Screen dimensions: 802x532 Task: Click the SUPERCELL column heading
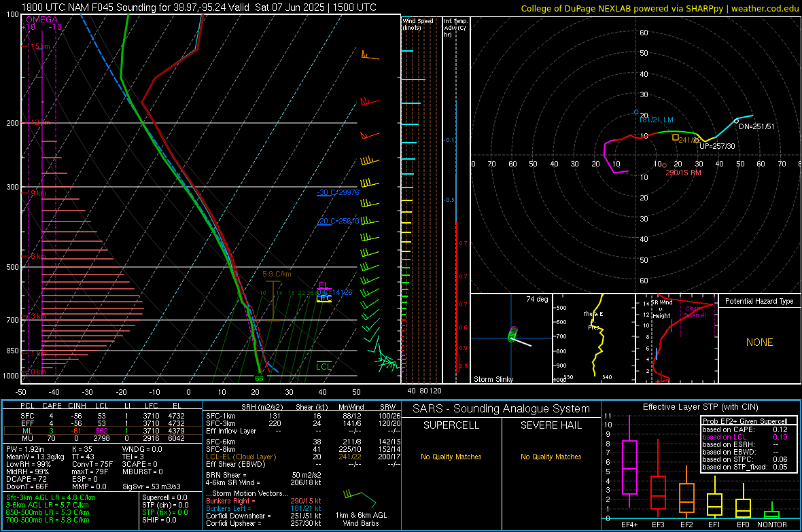click(451, 425)
